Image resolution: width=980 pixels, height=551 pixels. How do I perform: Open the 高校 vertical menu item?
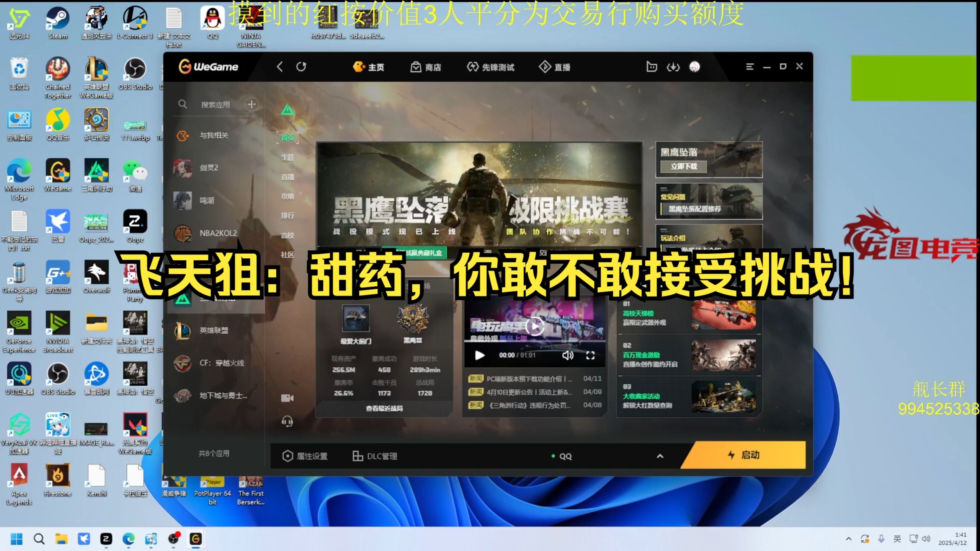(287, 235)
